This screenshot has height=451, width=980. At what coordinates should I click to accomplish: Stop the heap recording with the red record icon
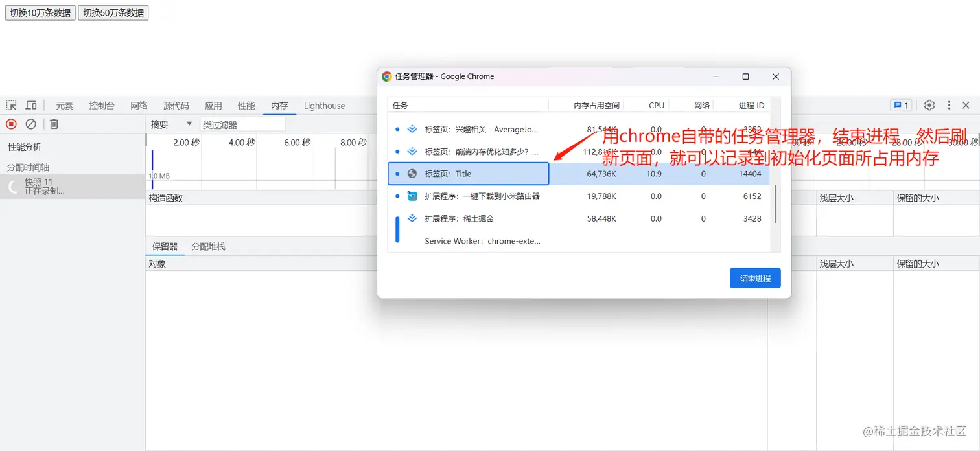click(x=11, y=124)
